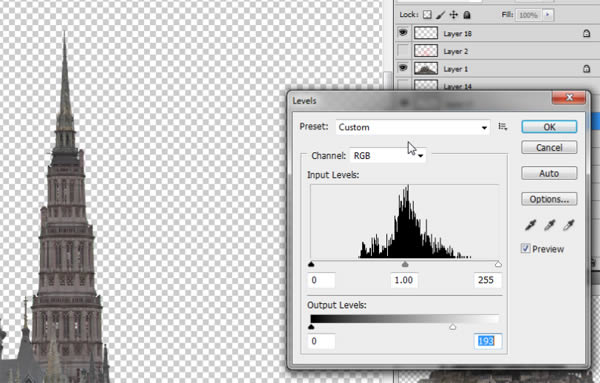This screenshot has height=383, width=600.
Task: Hide Layer 18 using its eye icon
Action: tap(403, 33)
